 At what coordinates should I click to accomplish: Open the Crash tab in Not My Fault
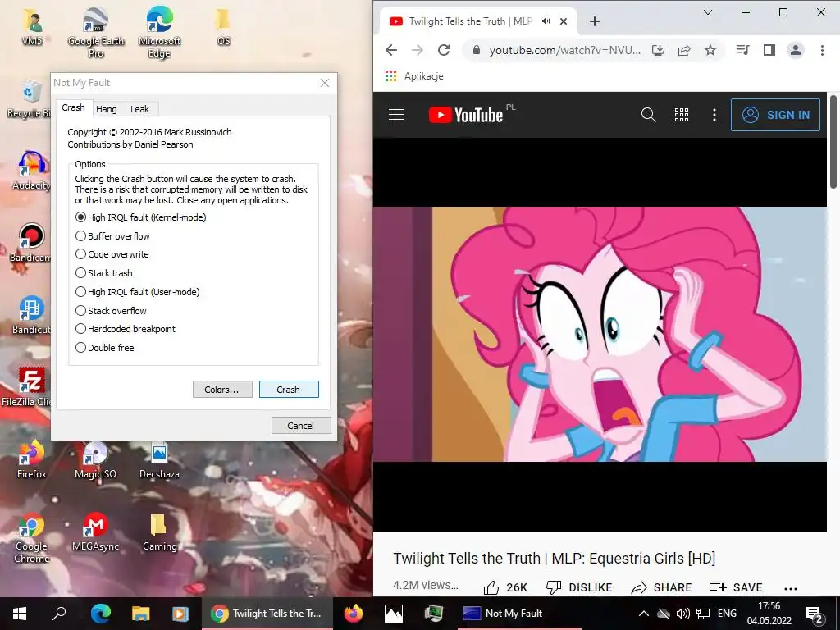click(x=73, y=107)
